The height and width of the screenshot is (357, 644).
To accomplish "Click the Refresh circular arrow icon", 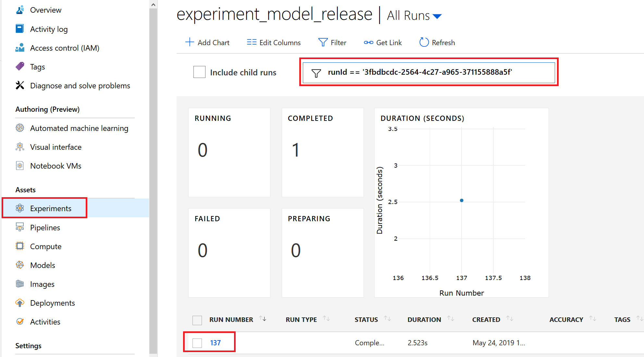I will (x=424, y=42).
